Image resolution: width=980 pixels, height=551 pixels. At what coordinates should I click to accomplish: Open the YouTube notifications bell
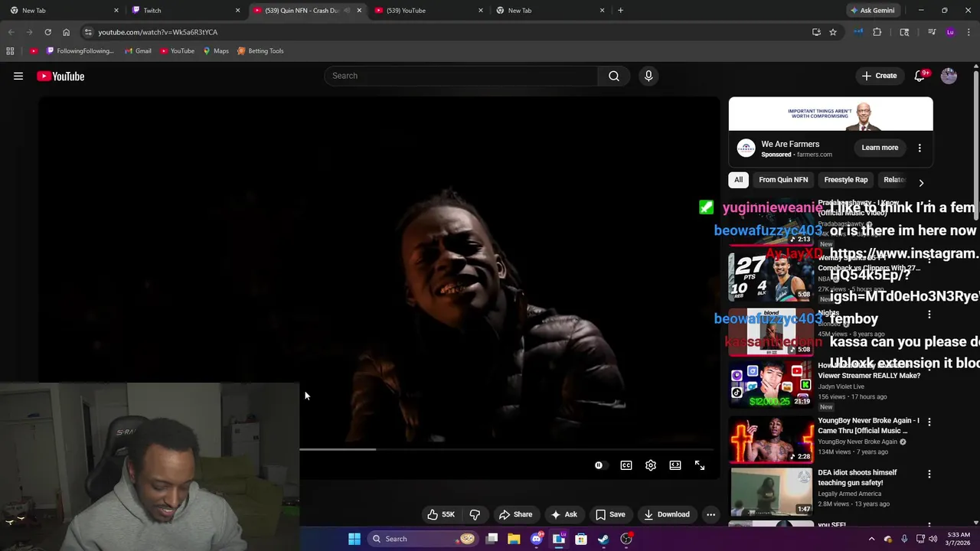[x=920, y=76]
